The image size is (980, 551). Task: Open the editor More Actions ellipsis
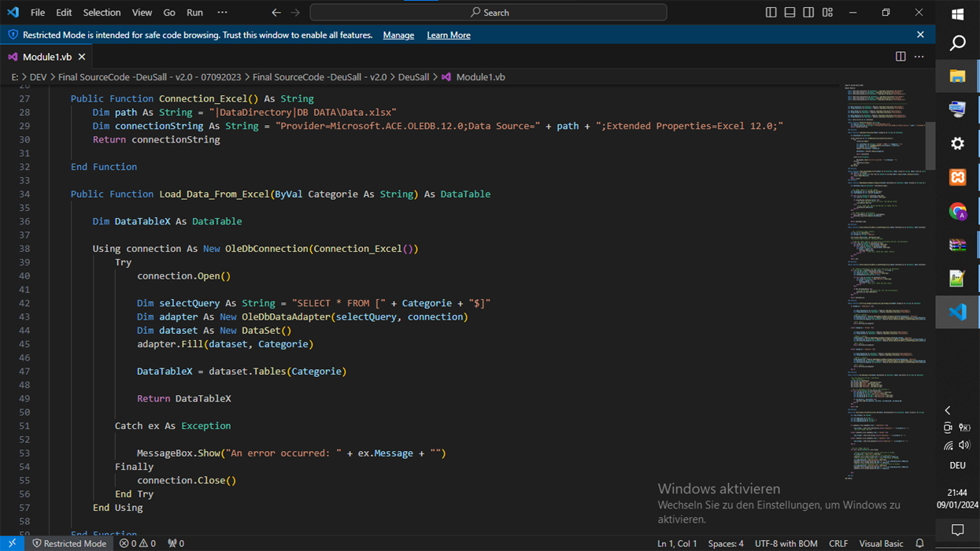coord(919,57)
